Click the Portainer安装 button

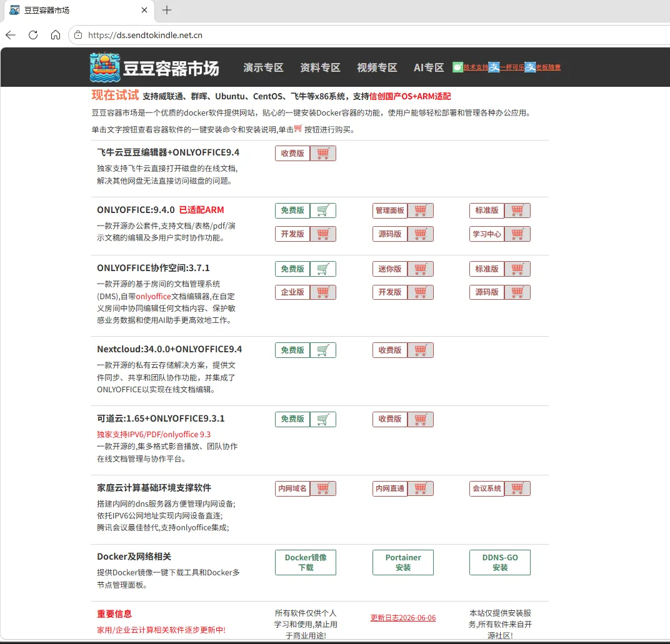pos(403,562)
